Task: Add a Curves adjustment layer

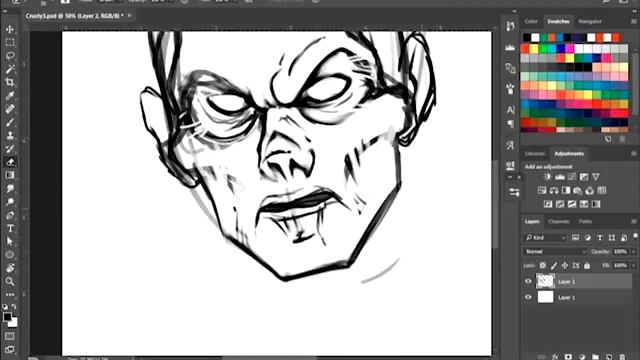Action: pyautogui.click(x=572, y=177)
